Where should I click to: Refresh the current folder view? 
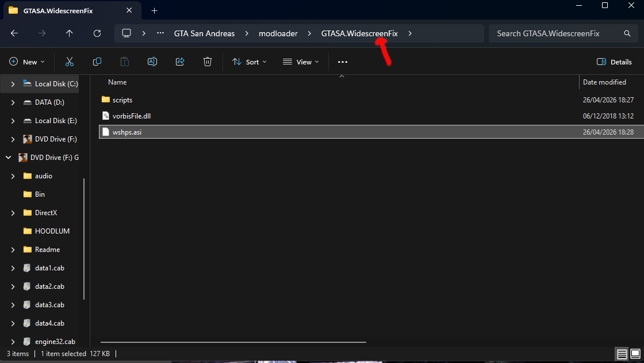point(97,33)
